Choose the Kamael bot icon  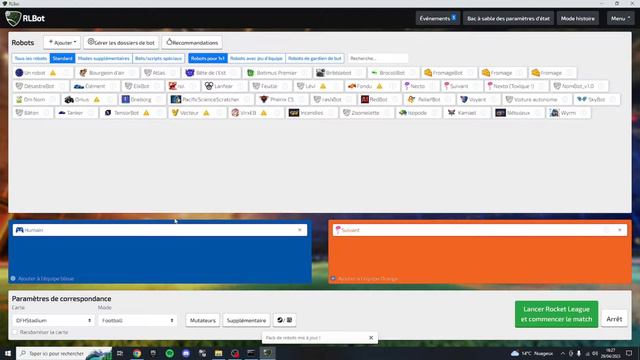[451, 113]
